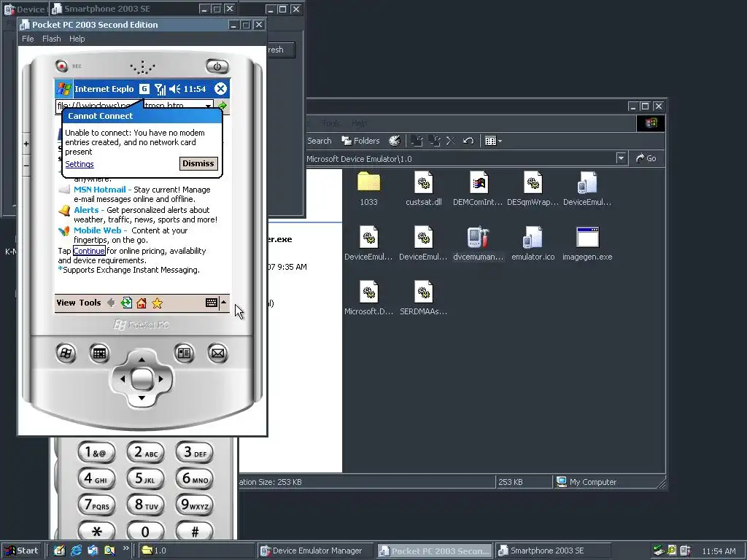Follow the MSN Hotmail link

point(99,190)
